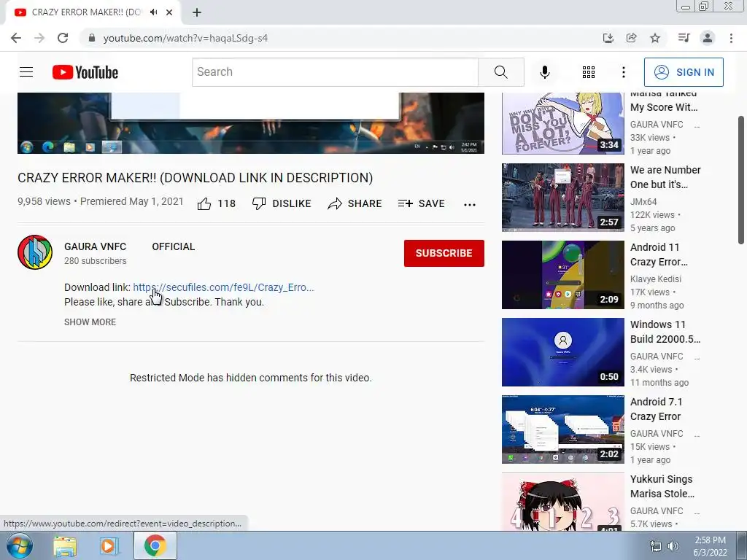This screenshot has height=560, width=747.
Task: Click the Dislike thumbs down button
Action: coord(282,204)
